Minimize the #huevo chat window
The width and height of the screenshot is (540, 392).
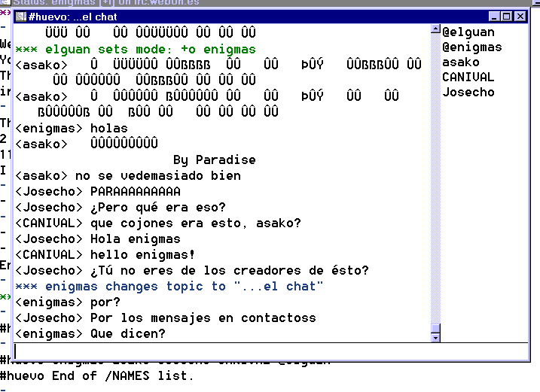click(x=494, y=17)
